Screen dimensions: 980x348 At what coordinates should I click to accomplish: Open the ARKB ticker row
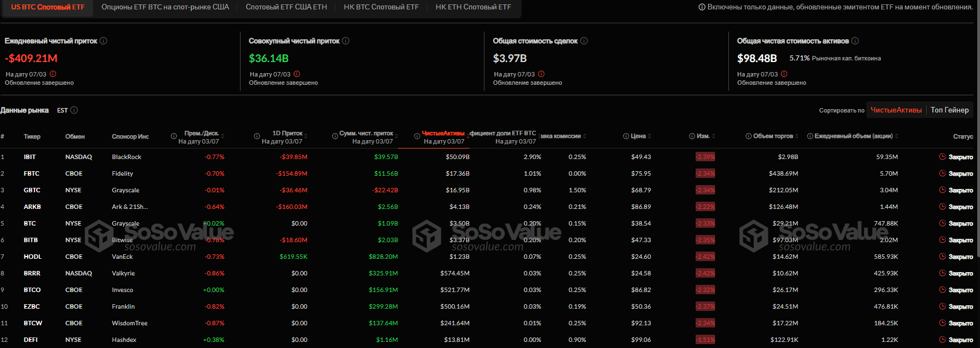(x=487, y=207)
